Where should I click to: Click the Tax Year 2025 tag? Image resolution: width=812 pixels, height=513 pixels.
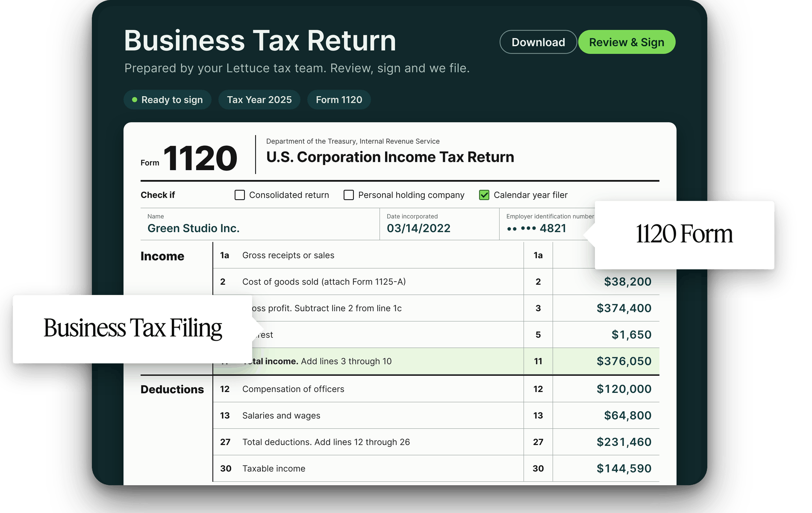(x=259, y=100)
